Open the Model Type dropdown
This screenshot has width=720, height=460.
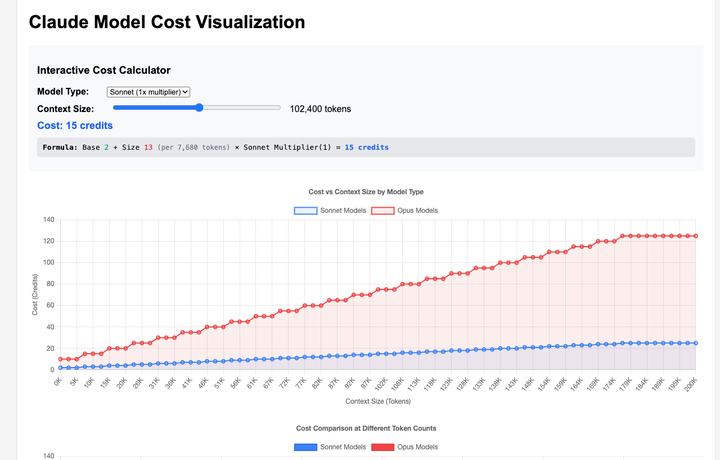pyautogui.click(x=148, y=92)
